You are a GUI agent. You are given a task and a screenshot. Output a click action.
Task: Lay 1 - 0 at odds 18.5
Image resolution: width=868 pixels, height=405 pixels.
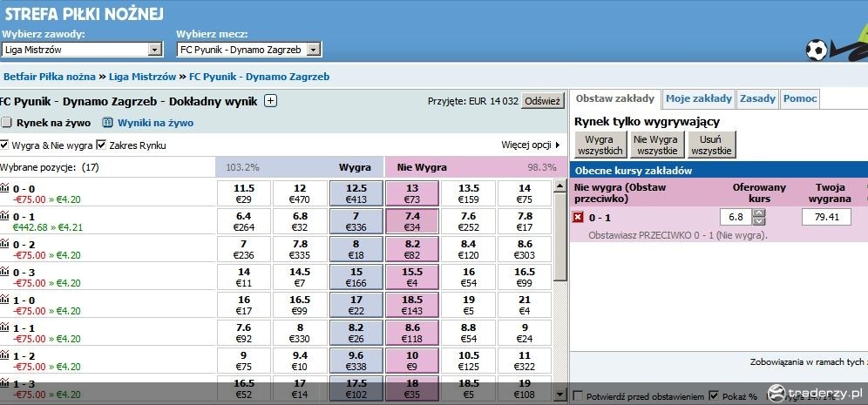point(412,306)
